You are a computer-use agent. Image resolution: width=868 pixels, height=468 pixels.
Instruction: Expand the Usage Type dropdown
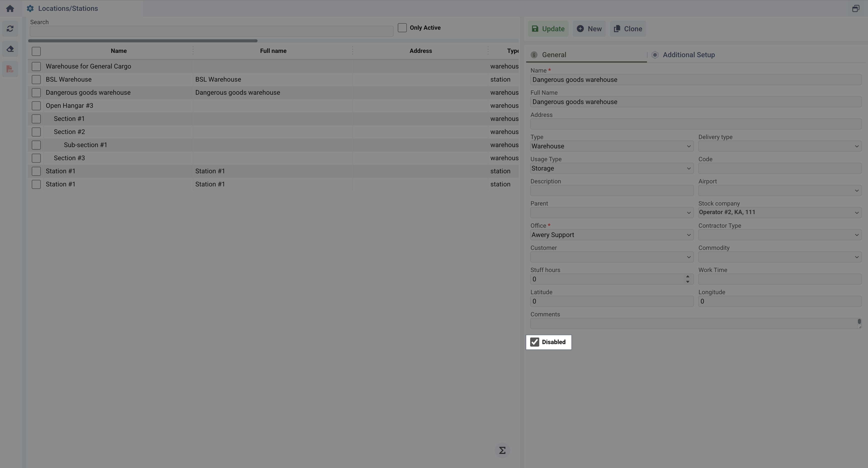(x=611, y=169)
